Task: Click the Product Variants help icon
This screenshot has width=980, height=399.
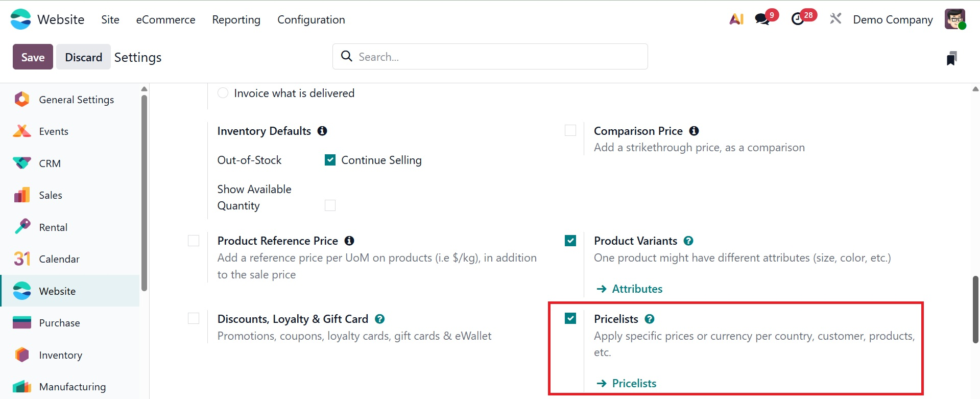Action: coord(688,241)
